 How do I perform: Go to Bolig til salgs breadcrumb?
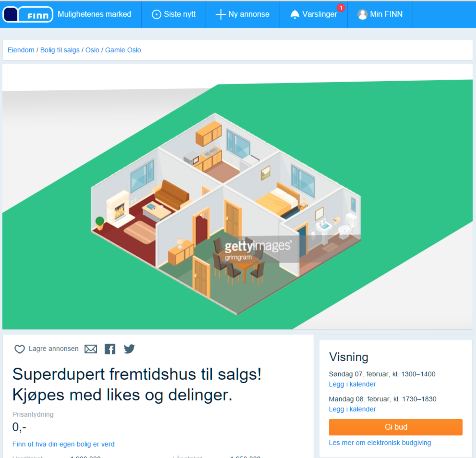tap(60, 50)
